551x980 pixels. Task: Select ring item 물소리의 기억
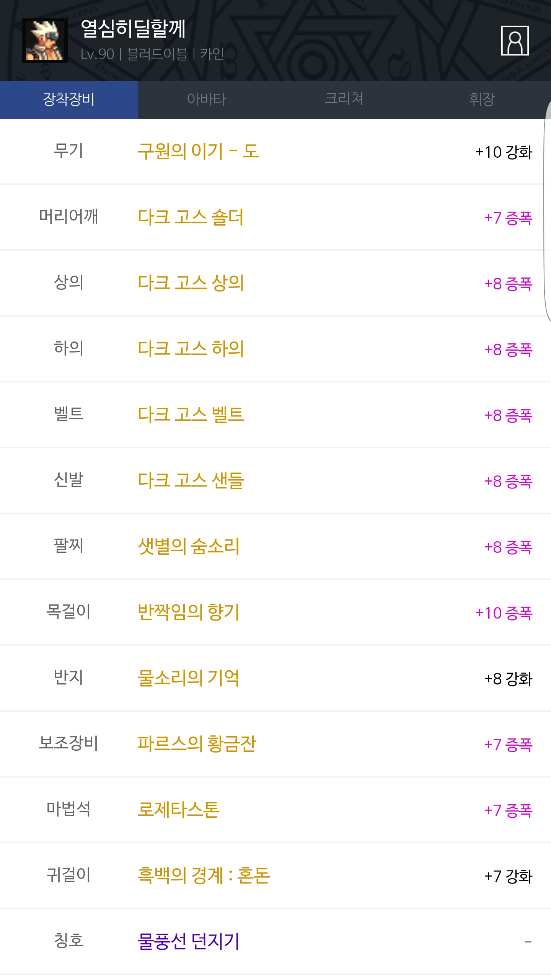188,678
